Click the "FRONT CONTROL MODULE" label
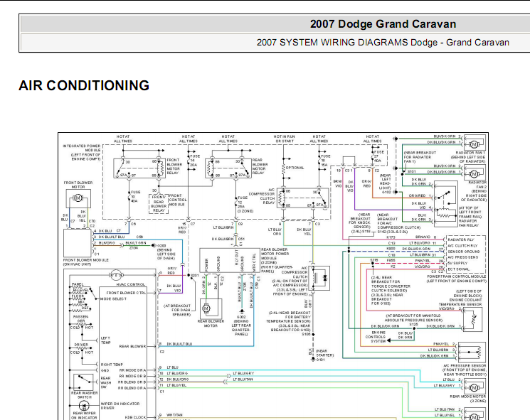Viewport: 530px width, 420px height. click(176, 200)
